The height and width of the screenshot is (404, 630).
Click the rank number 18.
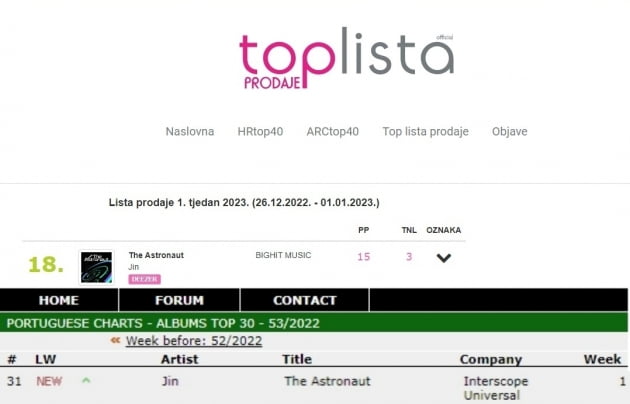point(46,265)
